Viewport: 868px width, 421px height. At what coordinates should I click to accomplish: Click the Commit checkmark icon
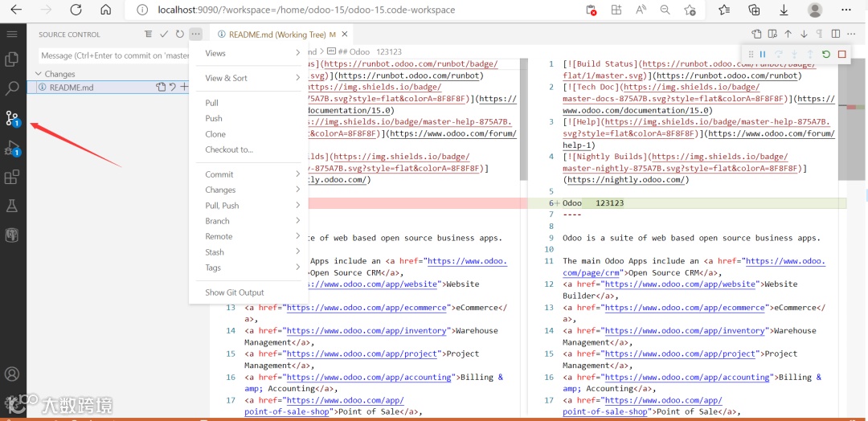tap(164, 35)
